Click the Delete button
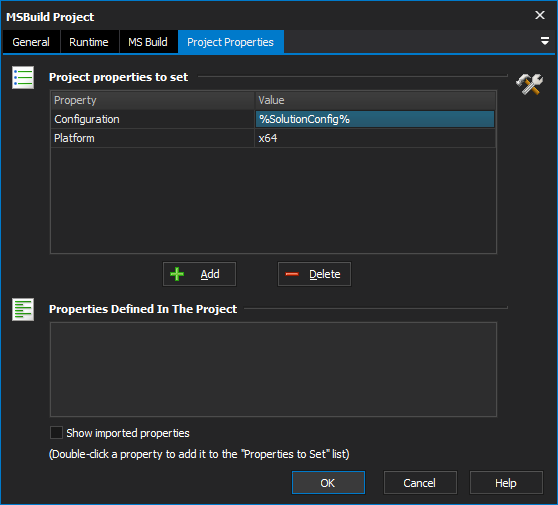Image resolution: width=558 pixels, height=505 pixels. coord(314,274)
